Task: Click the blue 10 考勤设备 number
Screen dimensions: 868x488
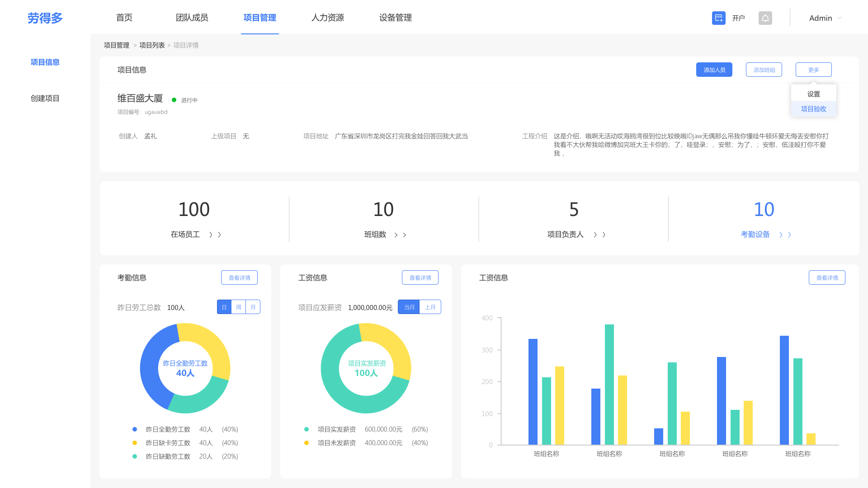Action: point(764,209)
